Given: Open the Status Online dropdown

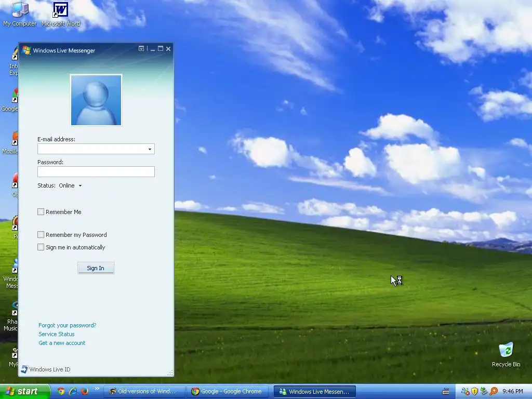Looking at the screenshot, I should click(70, 185).
